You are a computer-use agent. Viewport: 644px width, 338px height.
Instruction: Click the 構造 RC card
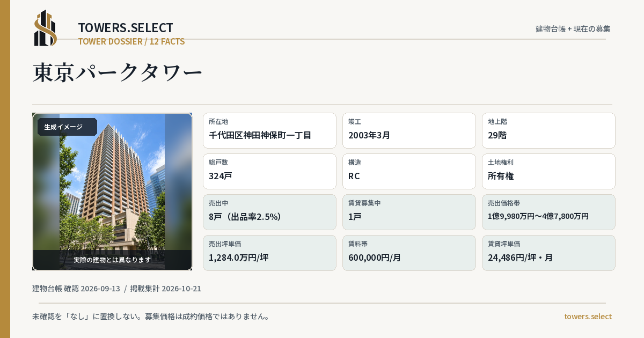click(409, 171)
